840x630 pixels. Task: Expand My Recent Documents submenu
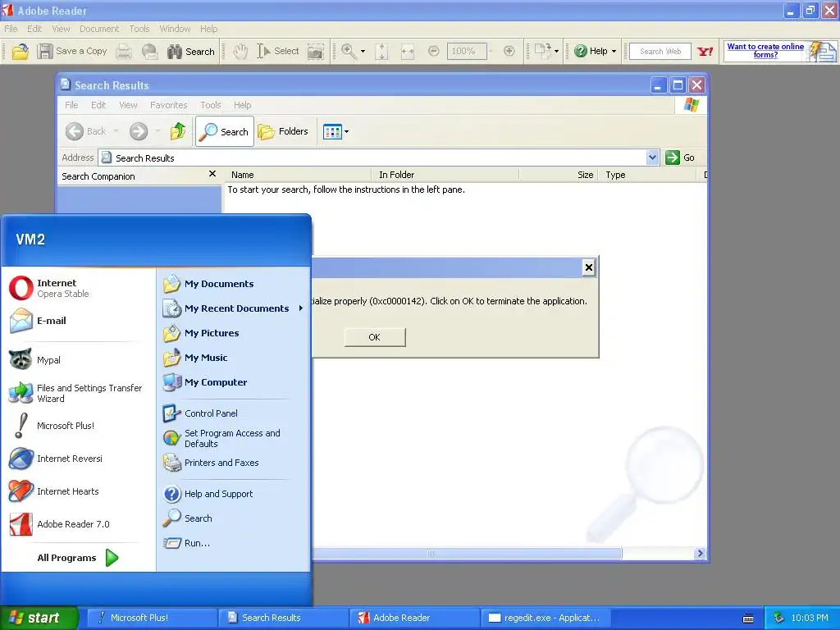pos(233,308)
